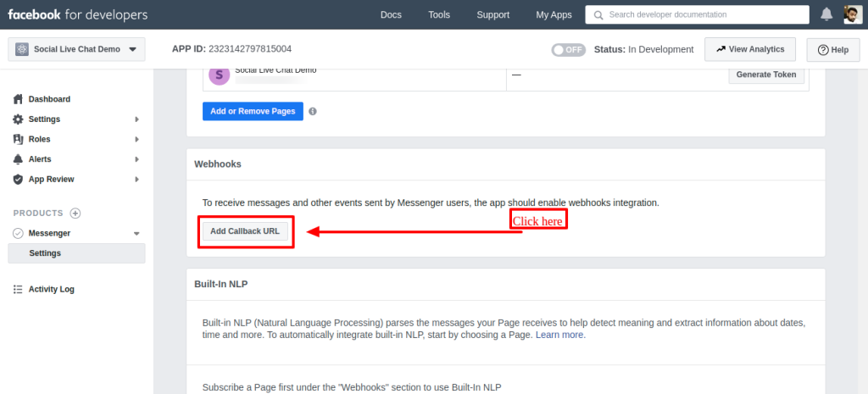Toggle the app status OFF switch
868x394 pixels.
(x=568, y=50)
